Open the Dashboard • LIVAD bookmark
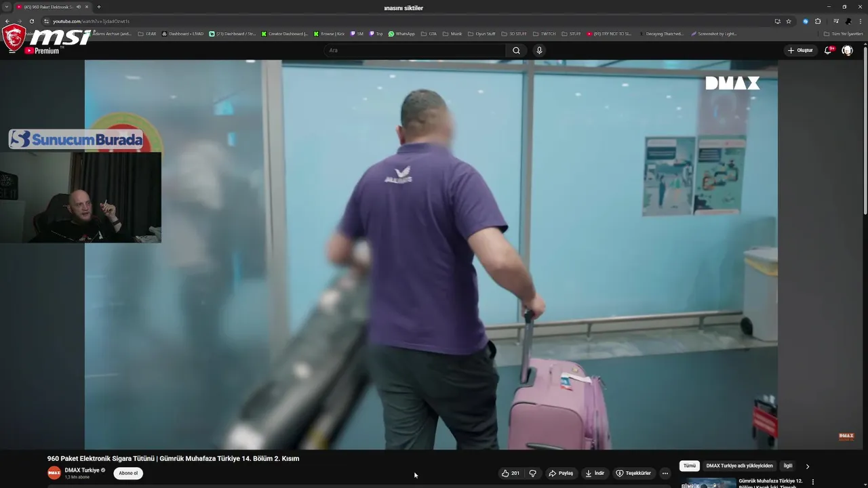This screenshot has width=868, height=488. pos(182,33)
